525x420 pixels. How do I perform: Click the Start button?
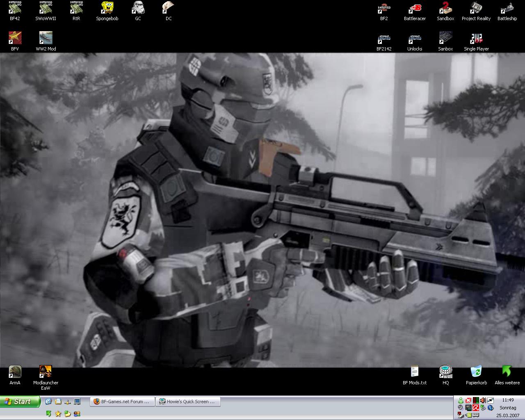(20, 402)
